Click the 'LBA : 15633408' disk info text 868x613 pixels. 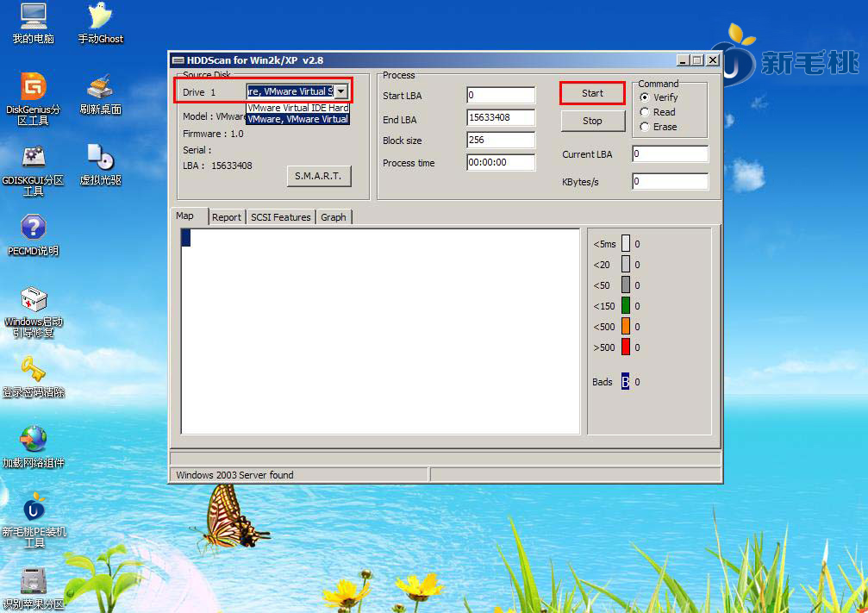pos(217,166)
